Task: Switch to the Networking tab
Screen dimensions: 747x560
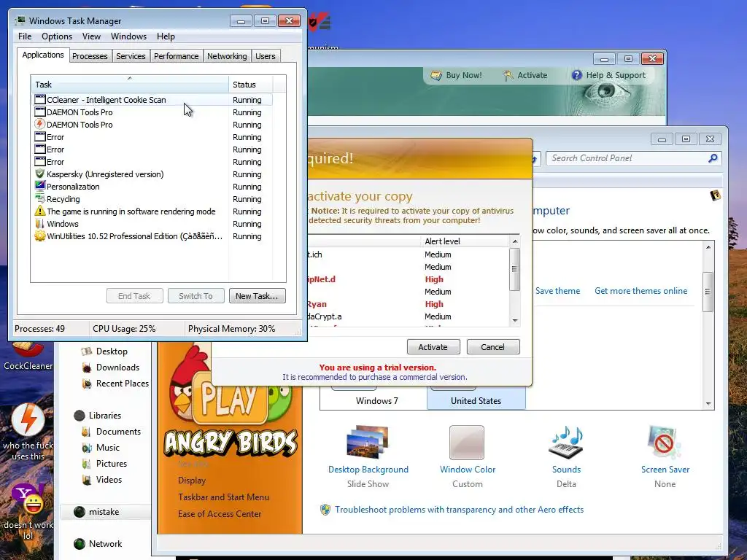Action: 227,56
